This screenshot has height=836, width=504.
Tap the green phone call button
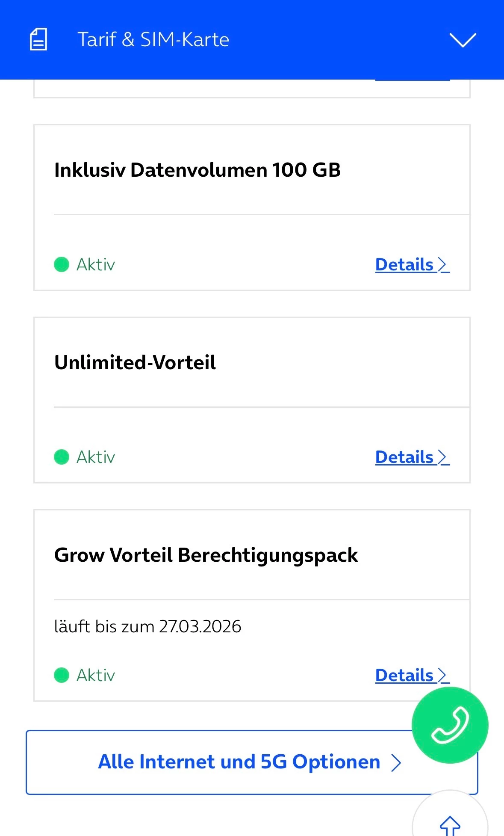450,725
